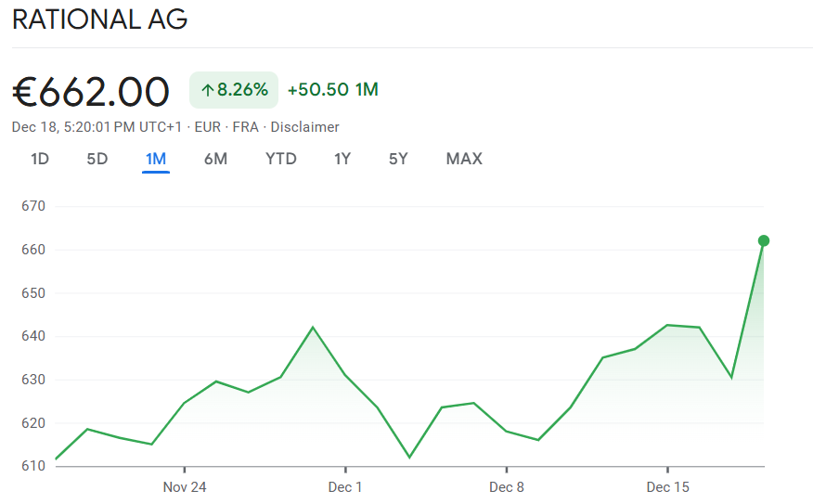
Task: Click the 8.26% change badge
Action: [x=234, y=90]
